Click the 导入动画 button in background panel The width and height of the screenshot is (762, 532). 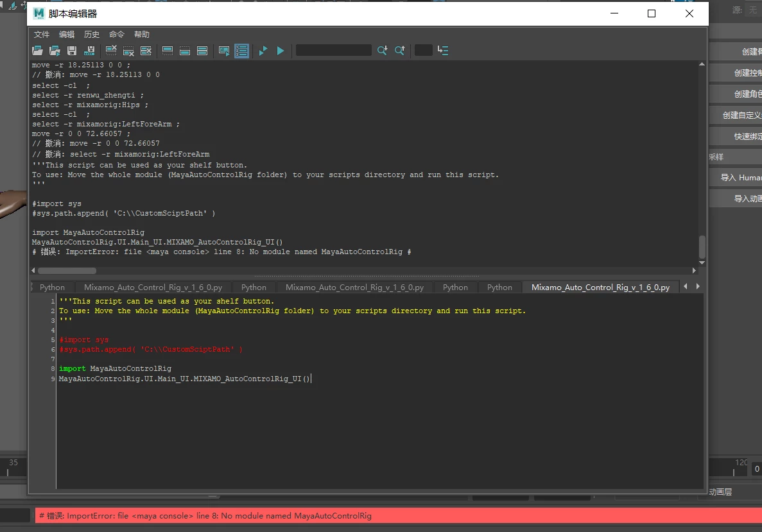(x=735, y=199)
